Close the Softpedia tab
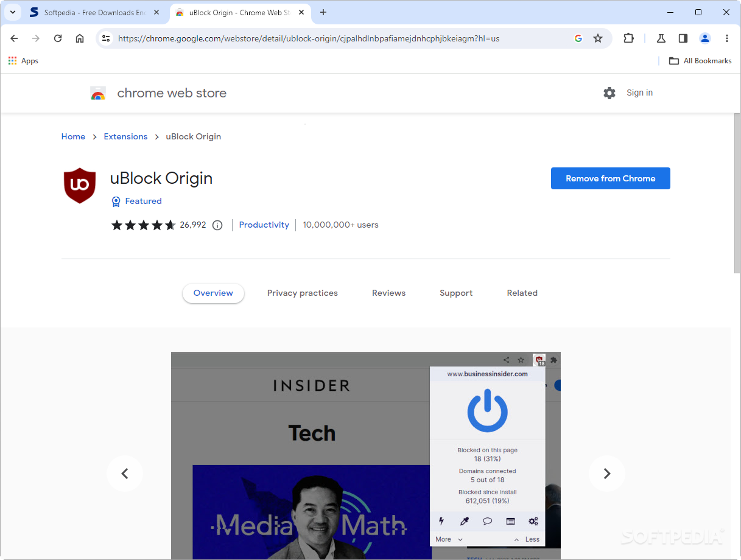The height and width of the screenshot is (560, 741). (156, 12)
